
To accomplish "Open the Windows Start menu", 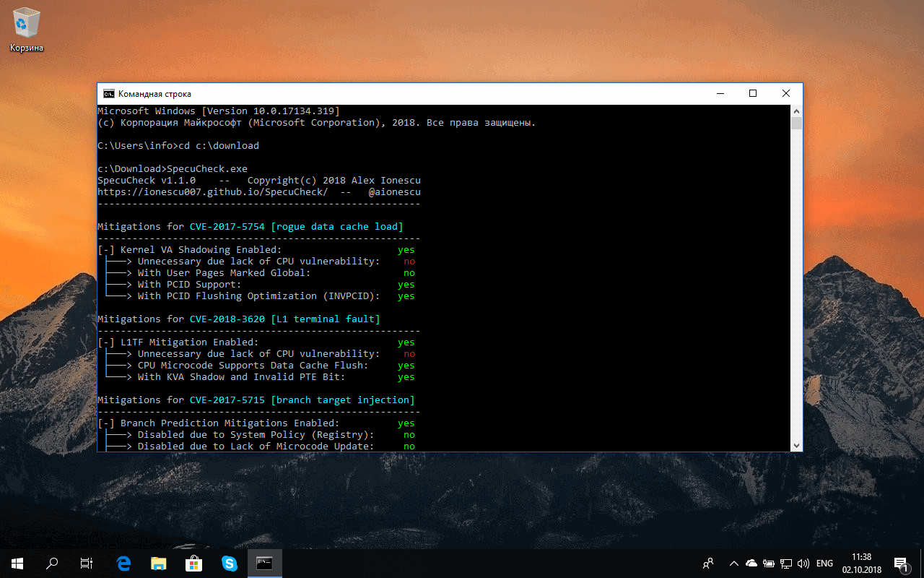I will click(17, 564).
